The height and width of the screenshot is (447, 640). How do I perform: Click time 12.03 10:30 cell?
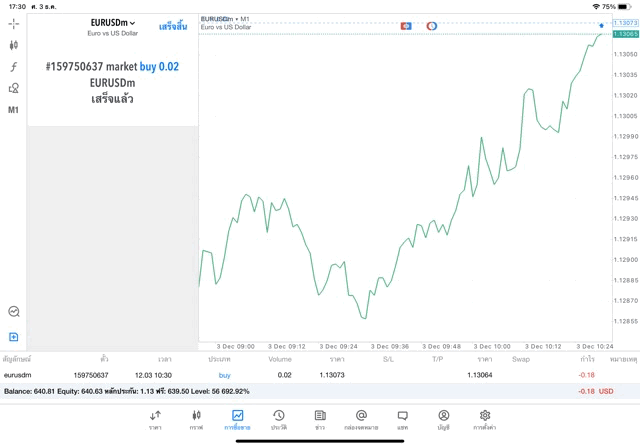point(153,375)
